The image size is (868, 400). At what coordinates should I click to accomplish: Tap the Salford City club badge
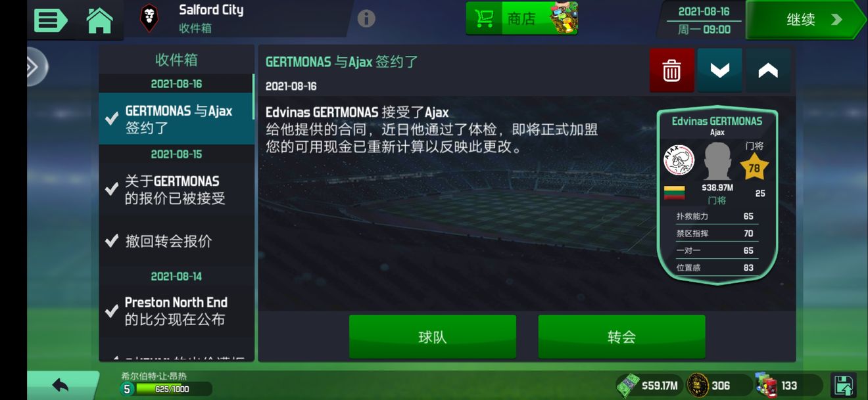pyautogui.click(x=149, y=18)
